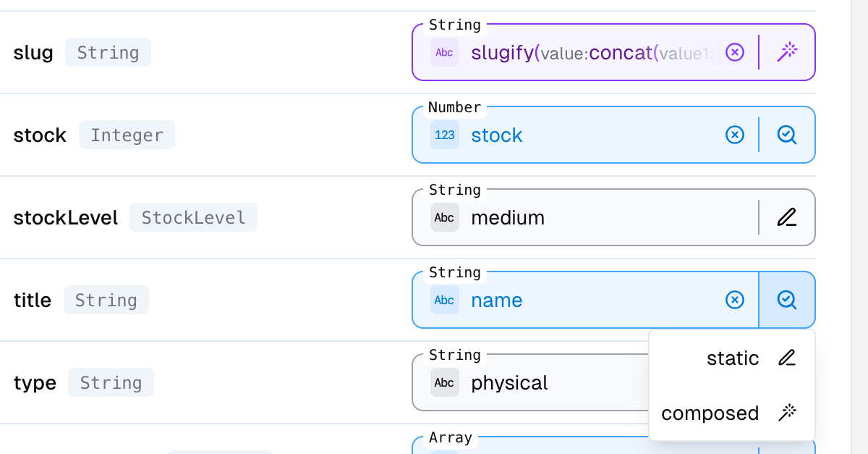Viewport: 868px width, 454px height.
Task: Click the StockLevel type badge
Action: point(193,217)
